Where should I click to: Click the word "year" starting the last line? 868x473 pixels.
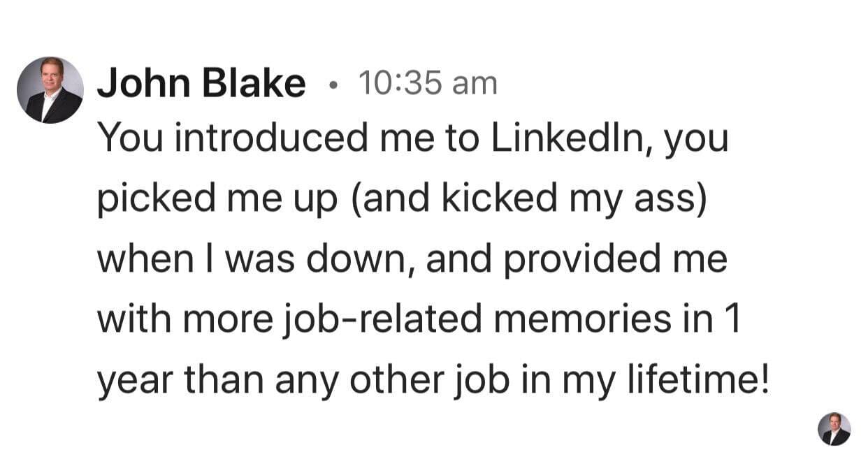click(133, 380)
